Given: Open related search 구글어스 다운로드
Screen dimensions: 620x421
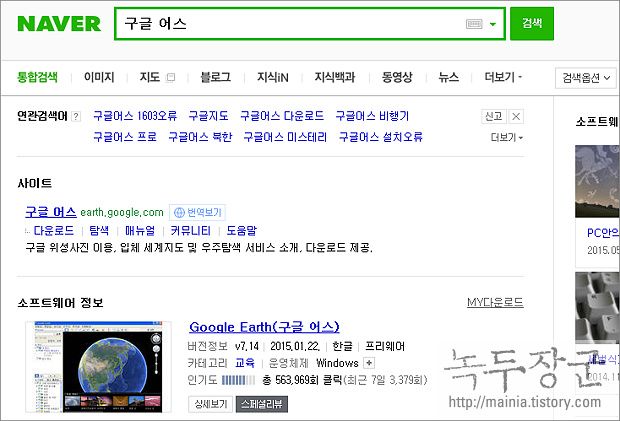Looking at the screenshot, I should [282, 116].
